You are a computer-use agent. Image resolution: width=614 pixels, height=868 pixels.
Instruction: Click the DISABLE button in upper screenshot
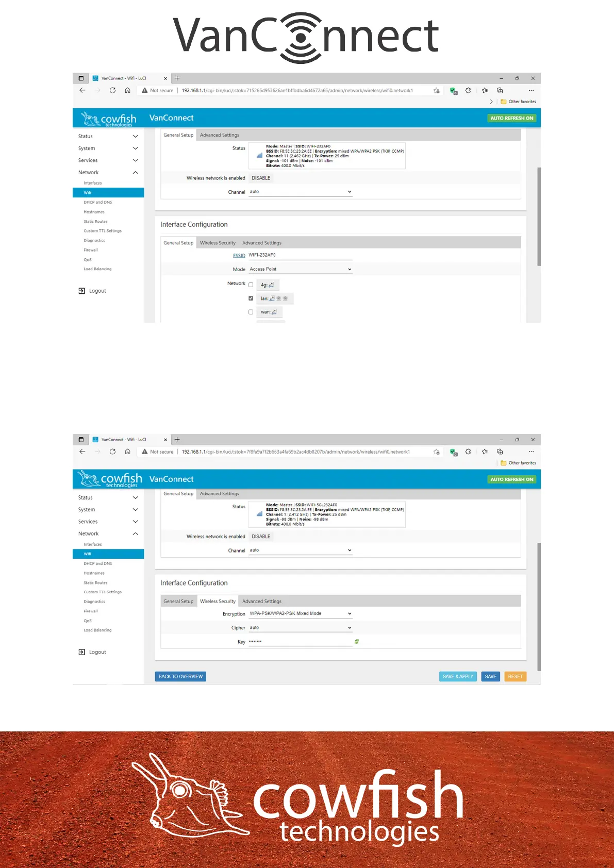coord(261,178)
